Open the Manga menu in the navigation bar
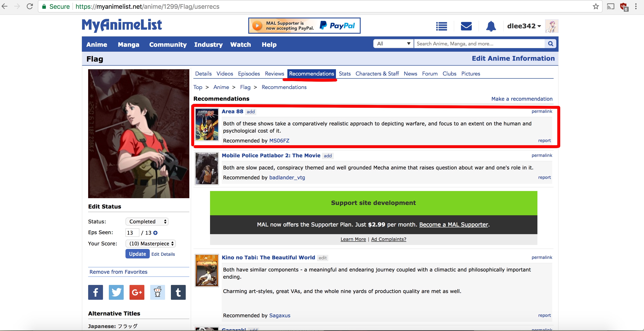Viewport: 644px width, 331px height. 128,44
